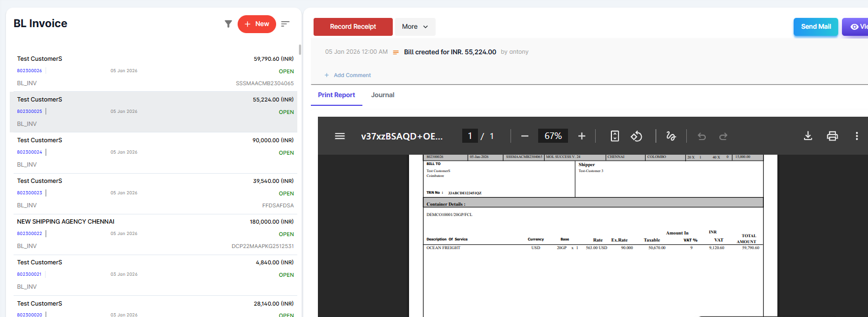This screenshot has width=868, height=317.
Task: Click the sort list icon beside New
Action: [285, 24]
